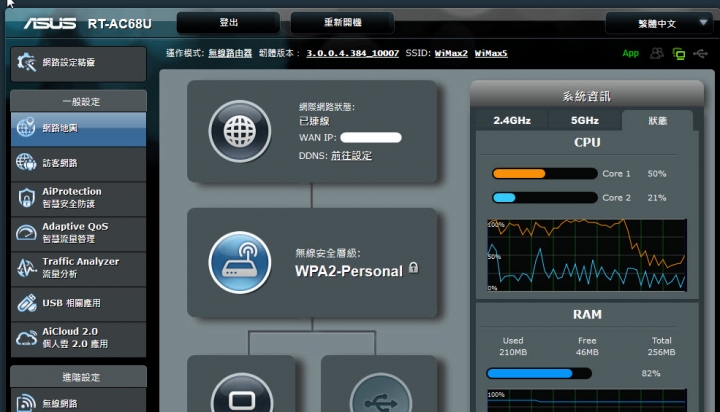Click the Core 2 21% value

tap(657, 198)
